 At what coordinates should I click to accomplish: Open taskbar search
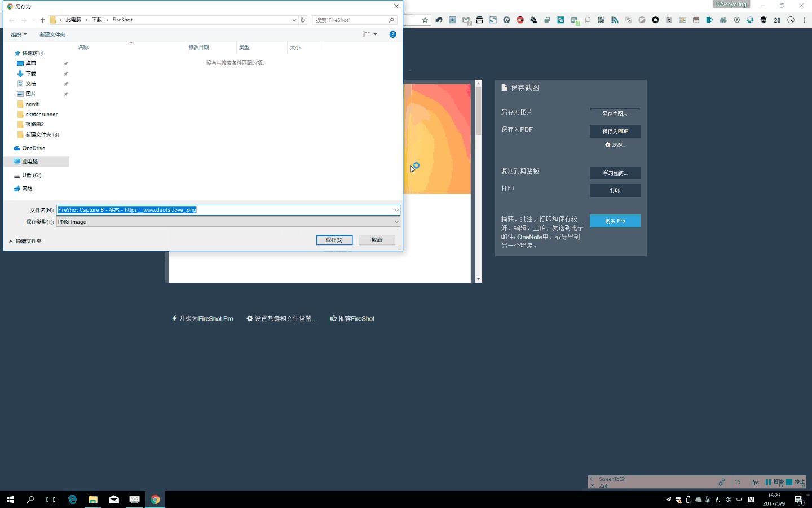coord(30,500)
